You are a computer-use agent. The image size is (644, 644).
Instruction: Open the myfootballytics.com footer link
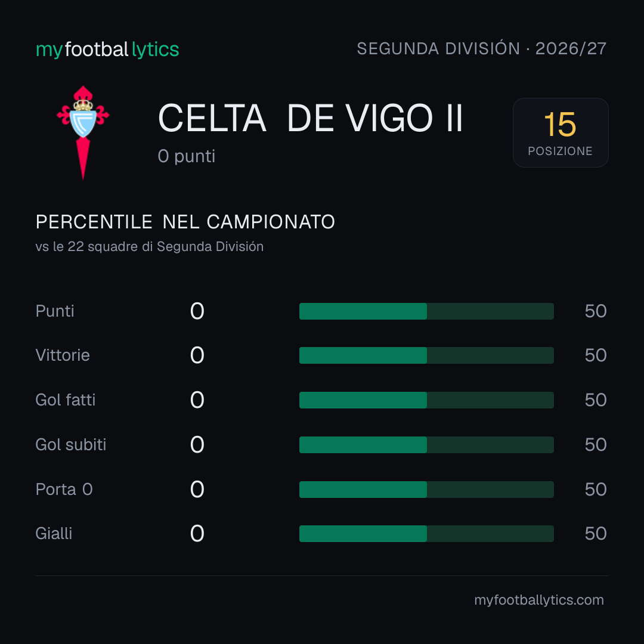(x=539, y=600)
